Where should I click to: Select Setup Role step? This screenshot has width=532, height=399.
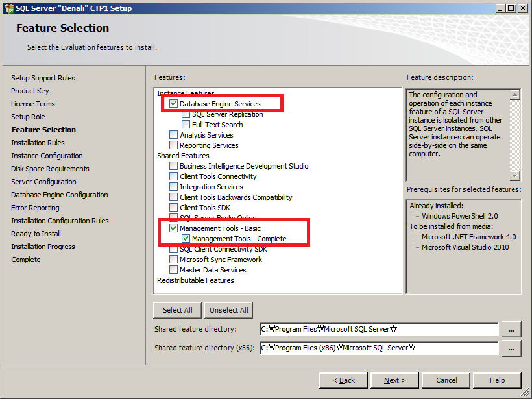[x=28, y=117]
